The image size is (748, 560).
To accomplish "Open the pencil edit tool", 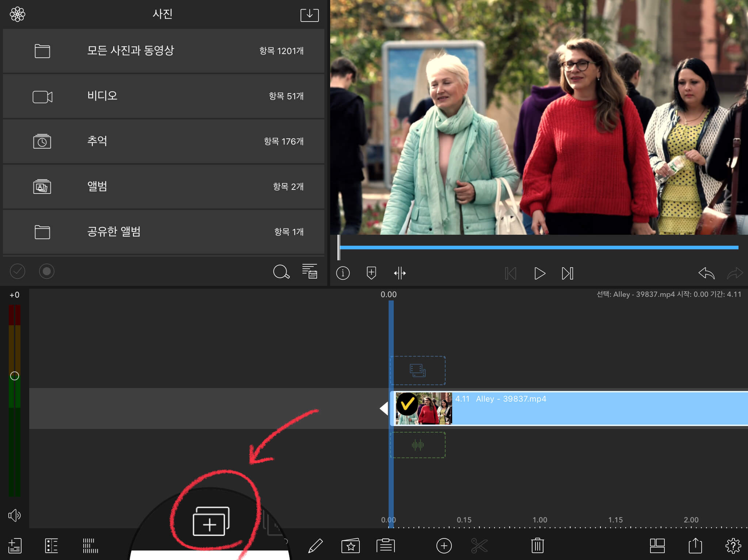I will point(316,546).
